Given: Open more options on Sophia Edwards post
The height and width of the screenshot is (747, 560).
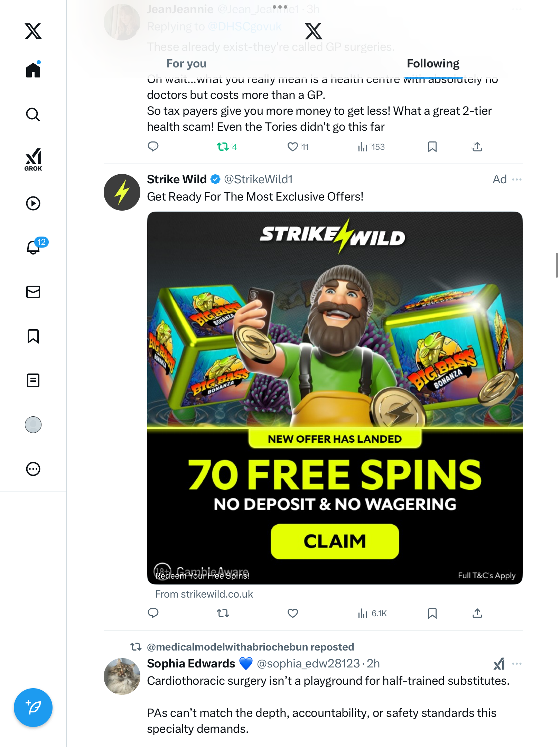Looking at the screenshot, I should point(517,664).
